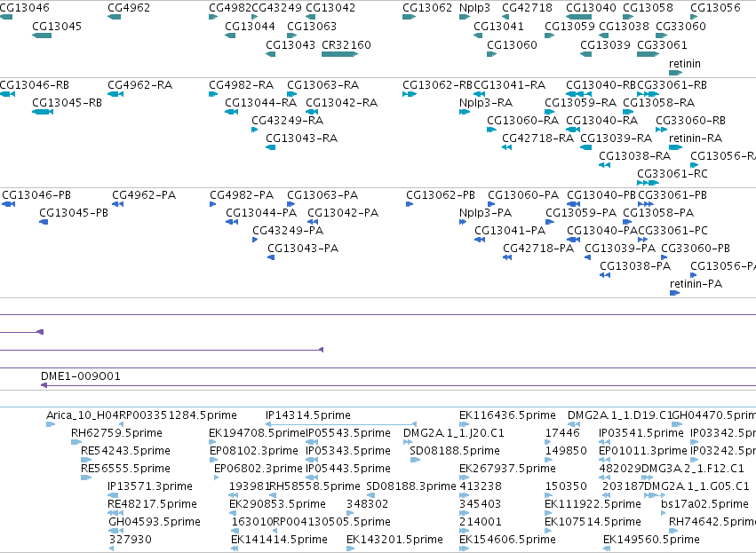This screenshot has height=553, width=756.
Task: Select the CG13043-RA transcript label
Action: point(302,138)
